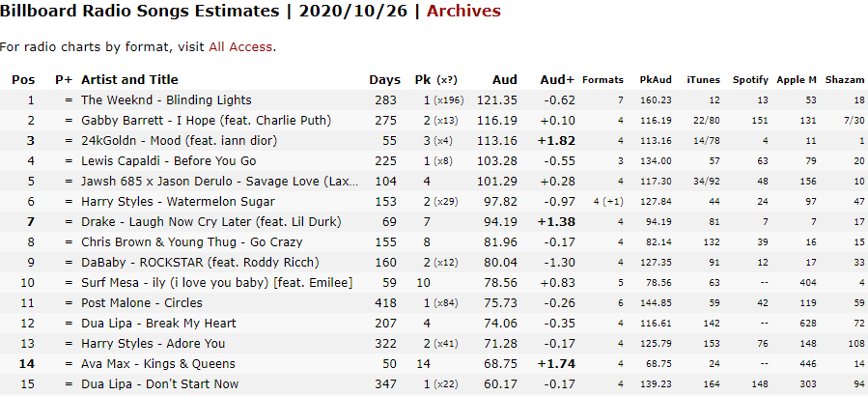Click Dua Lipa - Don't Start Now
This screenshot has height=396, width=868.
159,383
